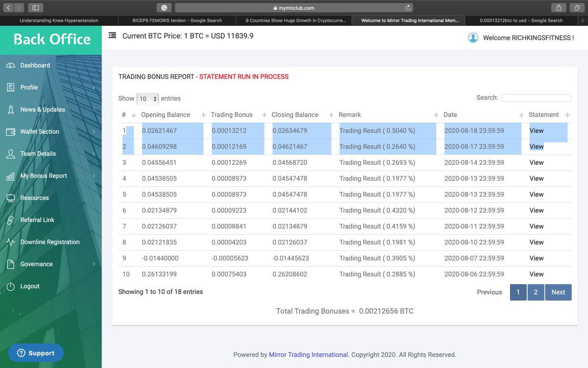Open the entries per page dropdown
Screen dimensions: 588x368
click(x=147, y=99)
